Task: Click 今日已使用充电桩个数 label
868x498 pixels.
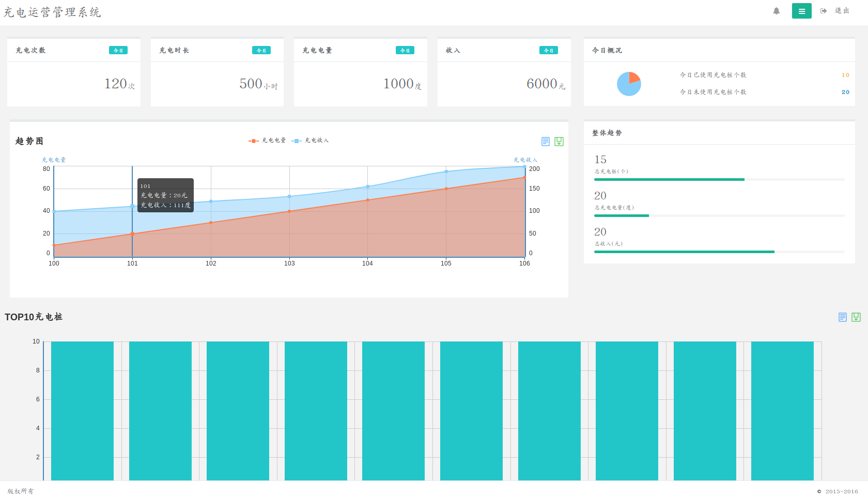Action: coord(713,75)
